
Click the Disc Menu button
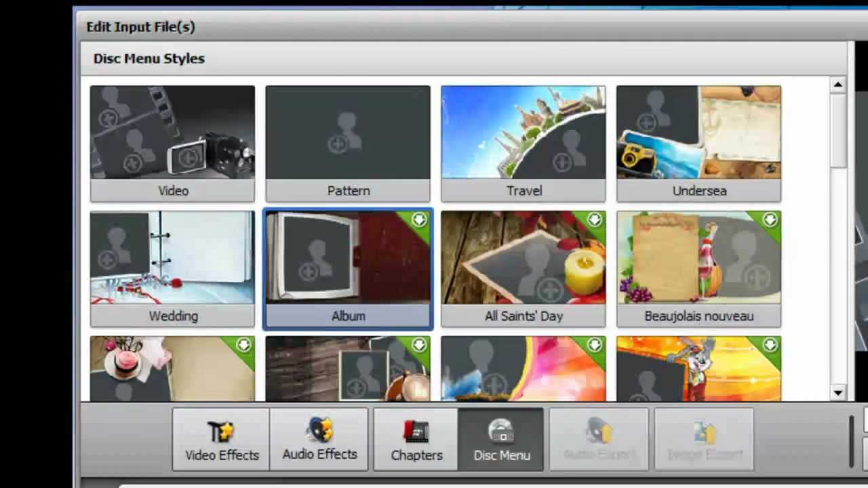click(501, 439)
